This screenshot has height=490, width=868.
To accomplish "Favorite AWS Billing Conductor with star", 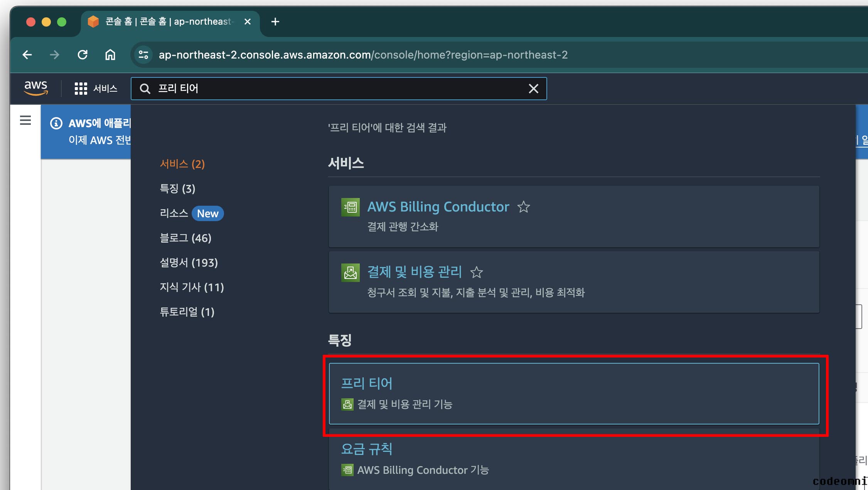I will [523, 207].
